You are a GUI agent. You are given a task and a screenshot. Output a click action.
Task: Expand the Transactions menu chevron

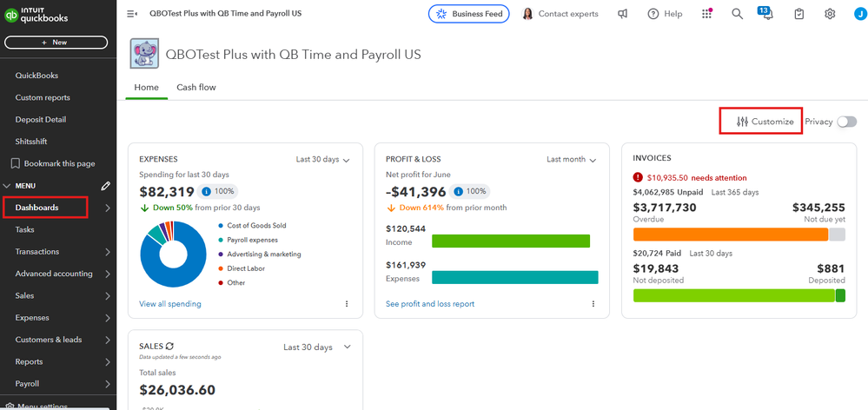(107, 252)
